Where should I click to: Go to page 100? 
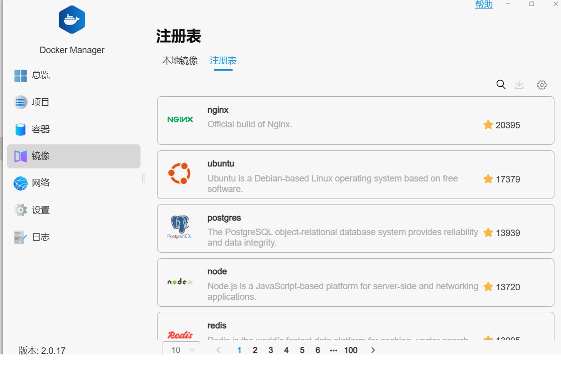click(x=351, y=350)
